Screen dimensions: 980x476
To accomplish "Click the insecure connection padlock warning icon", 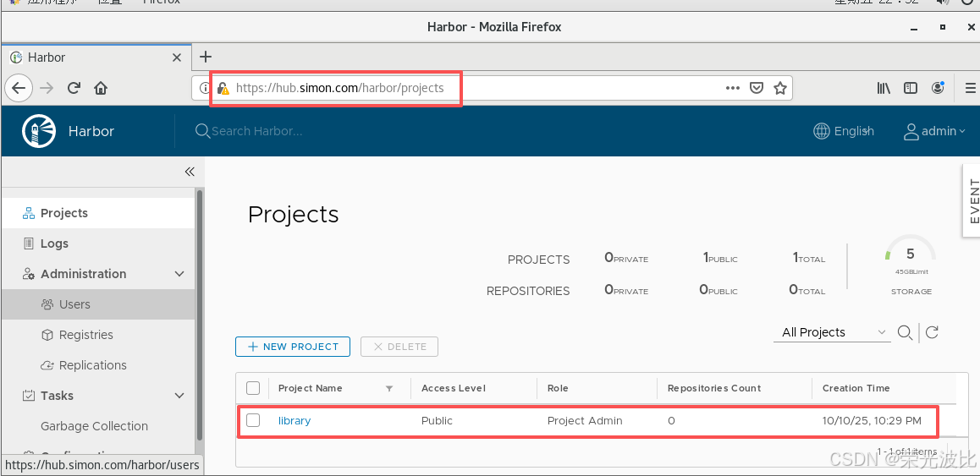I will (x=223, y=88).
